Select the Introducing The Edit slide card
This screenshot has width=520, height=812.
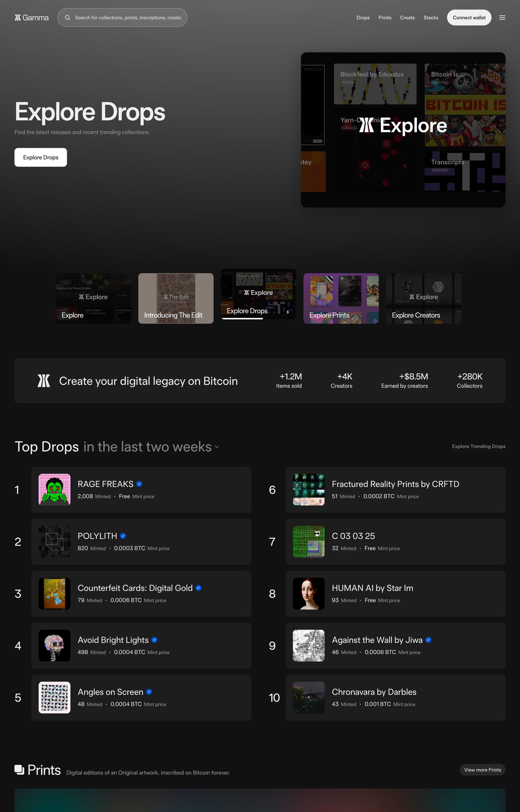[x=175, y=298]
